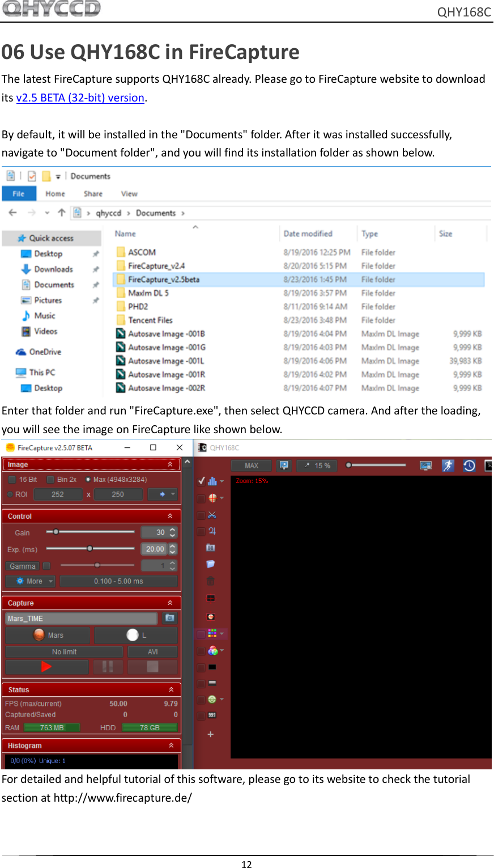Image resolution: width=494 pixels, height=868 pixels.
Task: Enable the Bin 2x checkbox
Action: pos(50,479)
